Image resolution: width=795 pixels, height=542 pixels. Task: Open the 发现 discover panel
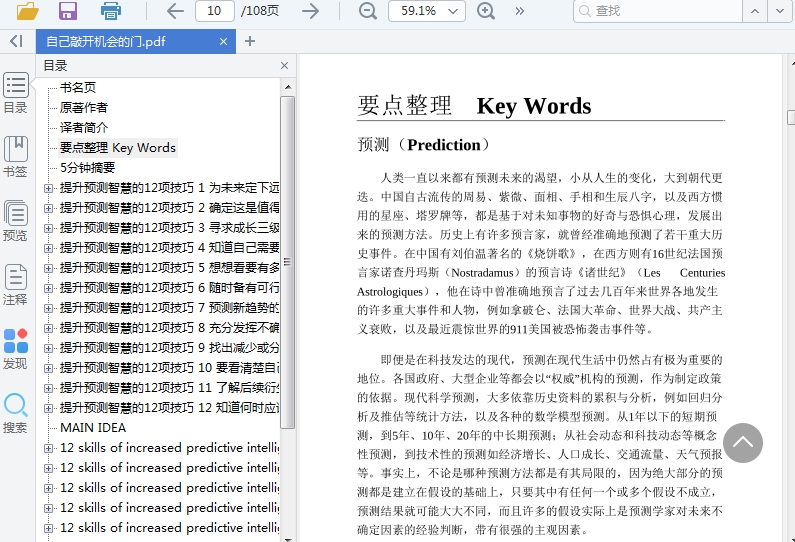pyautogui.click(x=16, y=349)
